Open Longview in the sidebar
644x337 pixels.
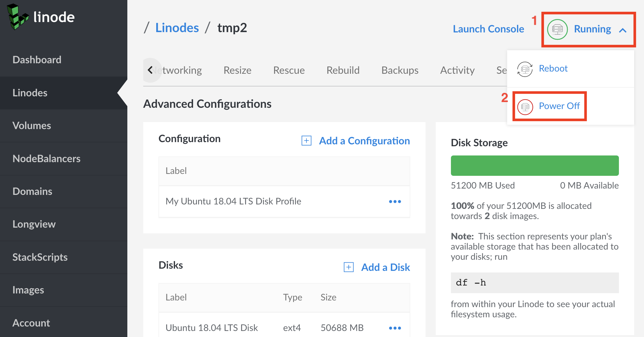coord(64,224)
